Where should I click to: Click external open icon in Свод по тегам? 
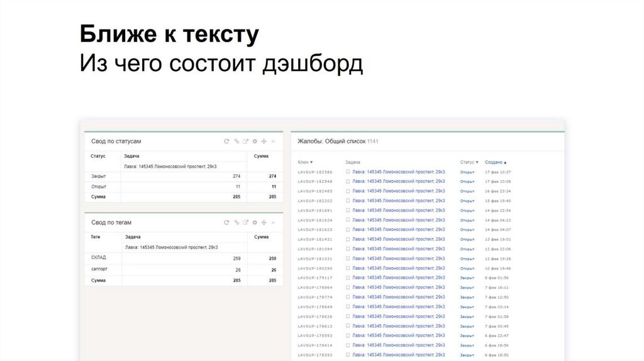pos(246,223)
